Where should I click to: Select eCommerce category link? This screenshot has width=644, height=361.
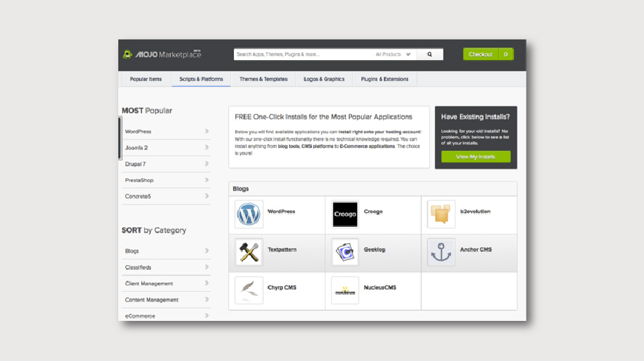click(x=140, y=316)
